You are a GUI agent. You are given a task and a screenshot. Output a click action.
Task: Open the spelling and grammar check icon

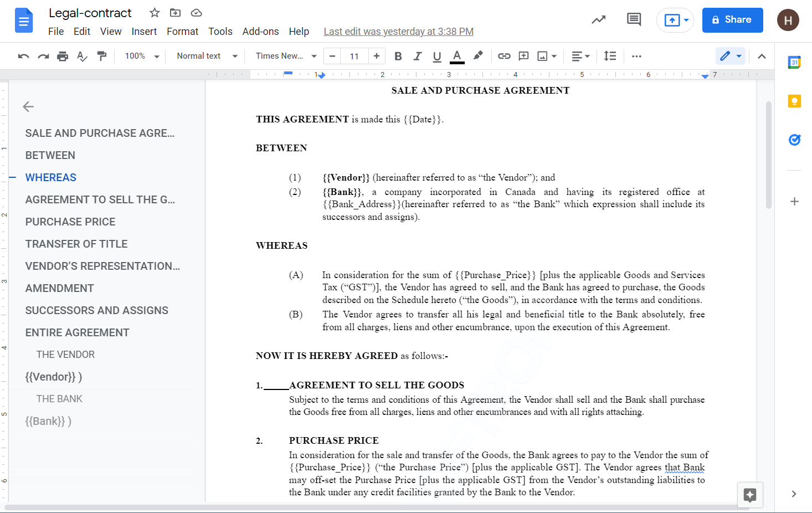click(x=82, y=55)
